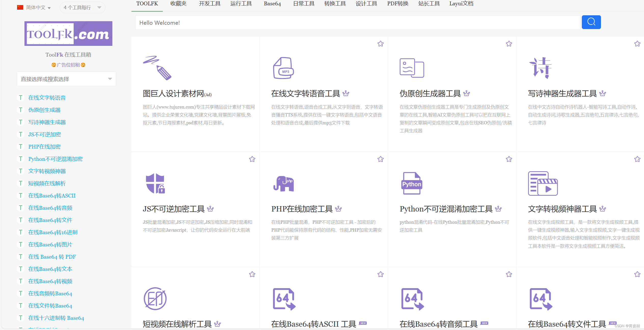The width and height of the screenshot is (644, 330).
Task: Click the crown icon next to PHP在线加密工具
Action: point(338,209)
